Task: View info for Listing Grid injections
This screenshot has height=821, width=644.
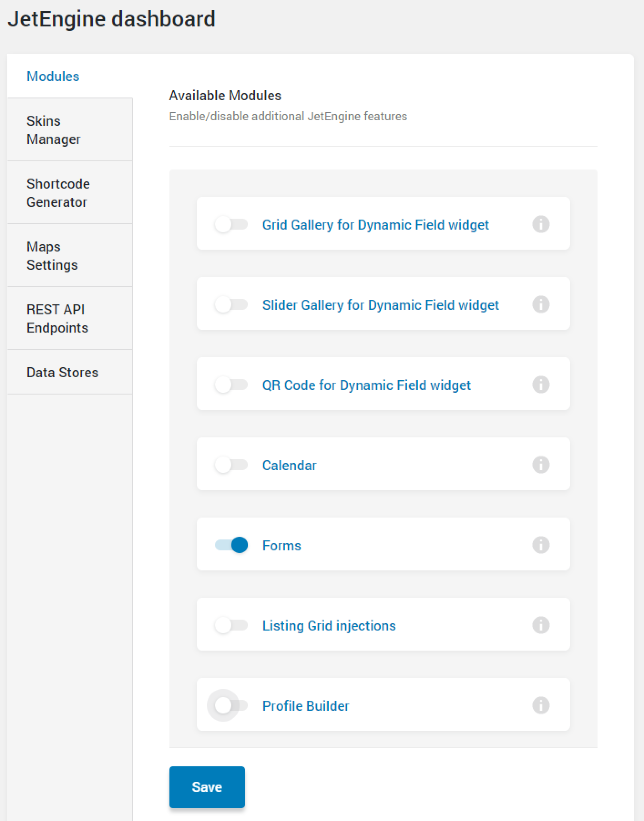Action: click(x=541, y=625)
